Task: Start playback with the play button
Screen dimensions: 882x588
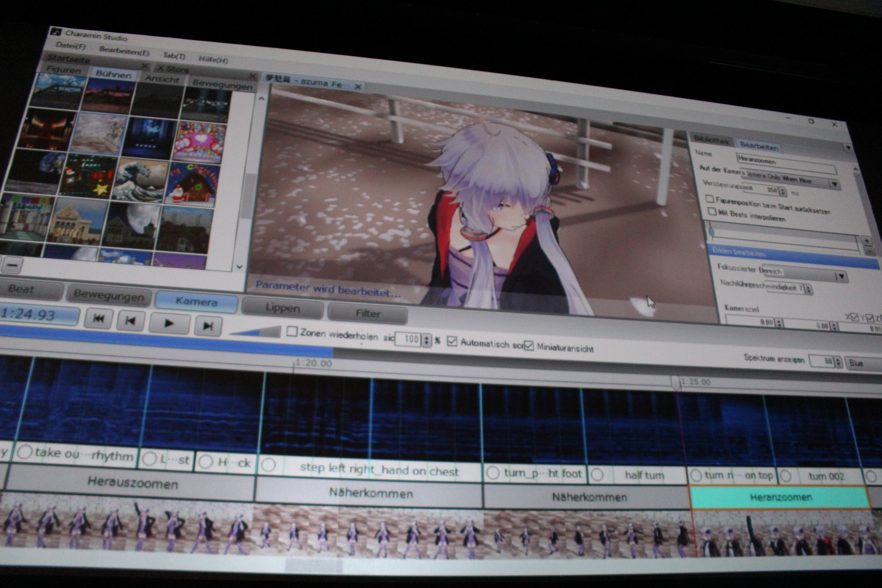Action: coord(169,323)
